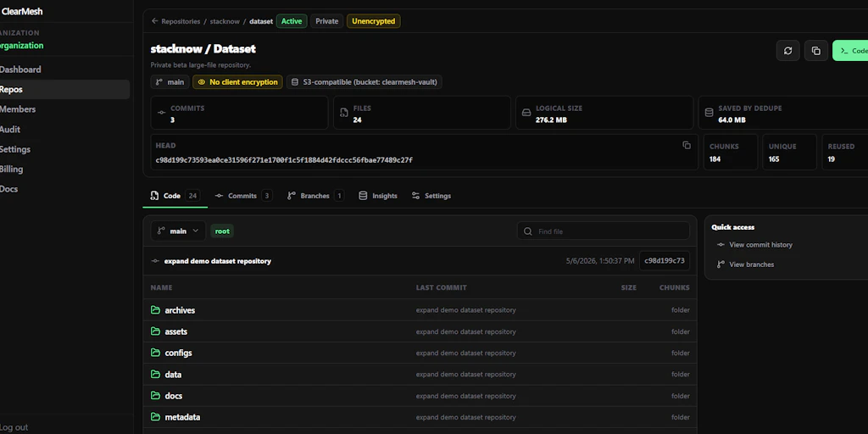Click the Chunks 184 stat card
This screenshot has height=434, width=868.
click(x=730, y=152)
